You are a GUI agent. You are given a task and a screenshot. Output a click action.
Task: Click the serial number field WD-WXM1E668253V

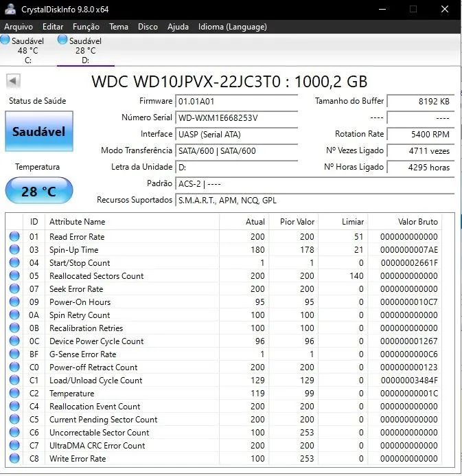point(237,117)
